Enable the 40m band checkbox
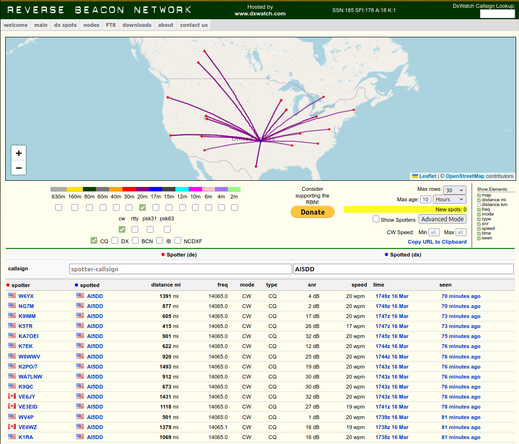The image size is (519, 444). (116, 207)
